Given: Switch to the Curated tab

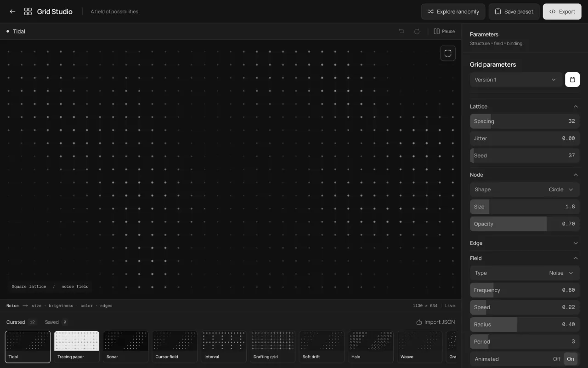Looking at the screenshot, I should [21, 322].
